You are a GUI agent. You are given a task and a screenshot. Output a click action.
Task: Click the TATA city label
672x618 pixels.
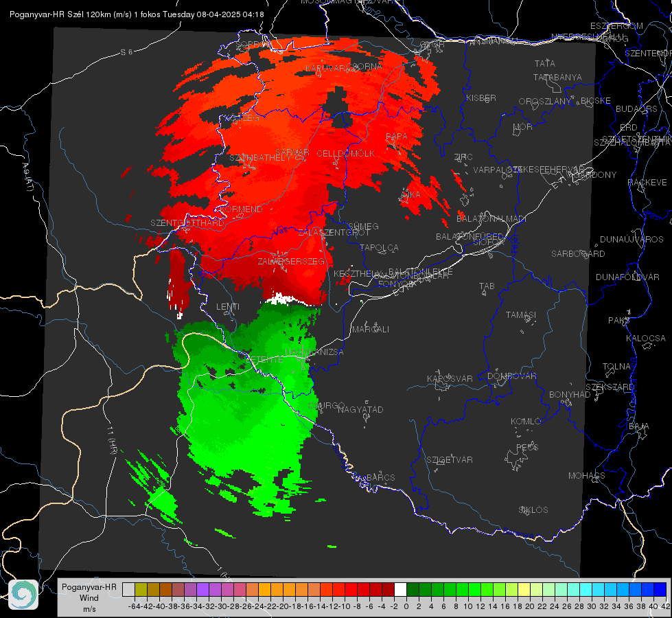pyautogui.click(x=545, y=63)
